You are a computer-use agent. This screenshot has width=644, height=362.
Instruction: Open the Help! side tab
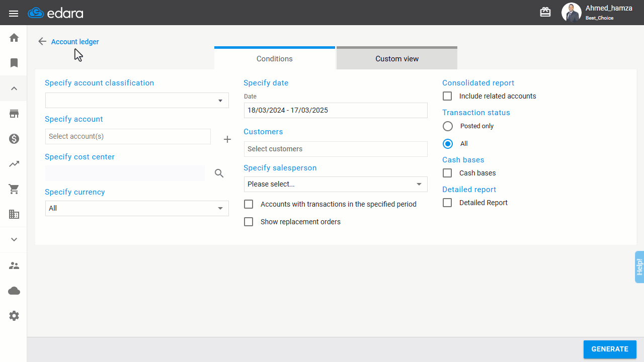tap(639, 267)
